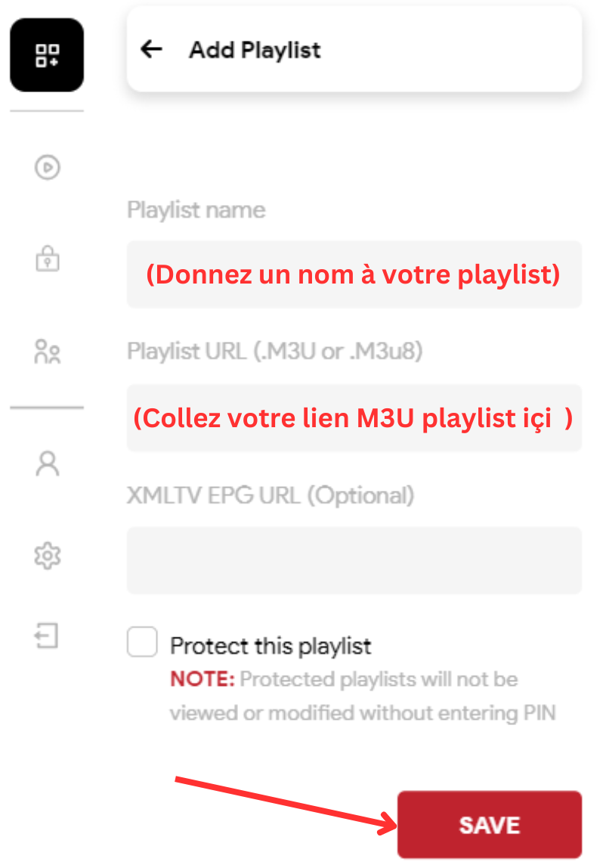Image resolution: width=606 pixels, height=868 pixels.
Task: Click into the Playlist URL input field
Action: (354, 418)
